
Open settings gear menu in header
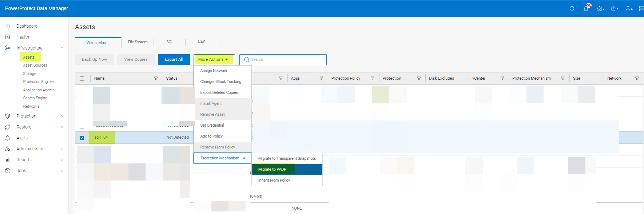tap(600, 9)
